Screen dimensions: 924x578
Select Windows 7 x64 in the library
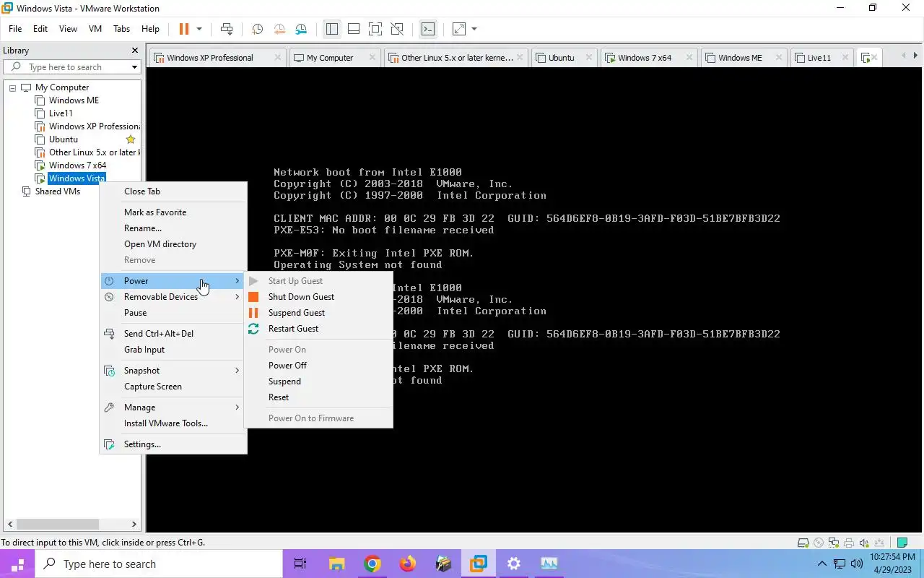point(77,165)
